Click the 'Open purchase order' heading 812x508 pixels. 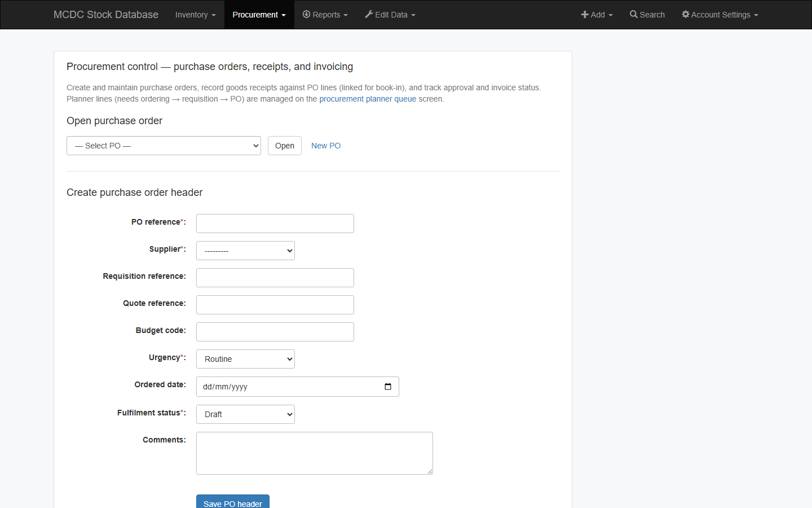tap(114, 121)
